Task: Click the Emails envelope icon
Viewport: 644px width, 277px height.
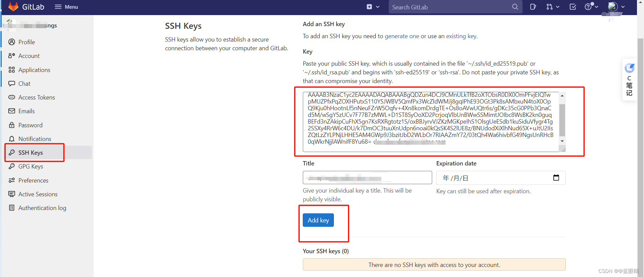Action: point(12,111)
